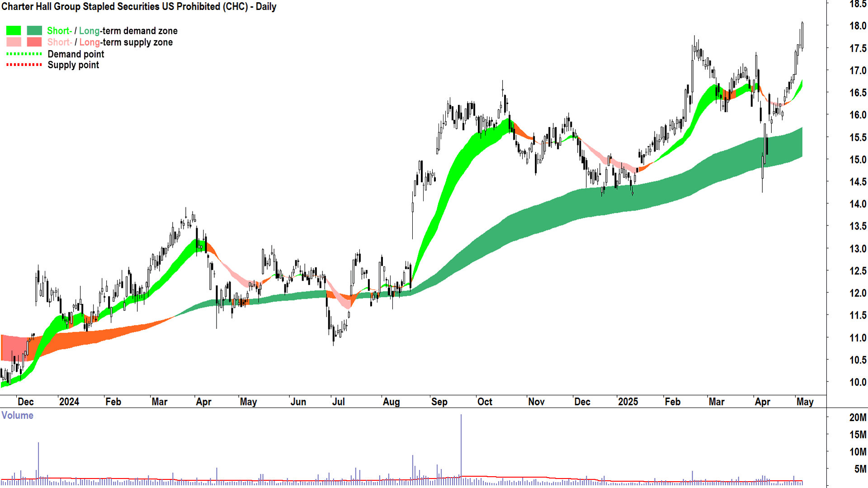Click the Charter Hall Group chart title
This screenshot has height=488, width=868.
point(139,7)
